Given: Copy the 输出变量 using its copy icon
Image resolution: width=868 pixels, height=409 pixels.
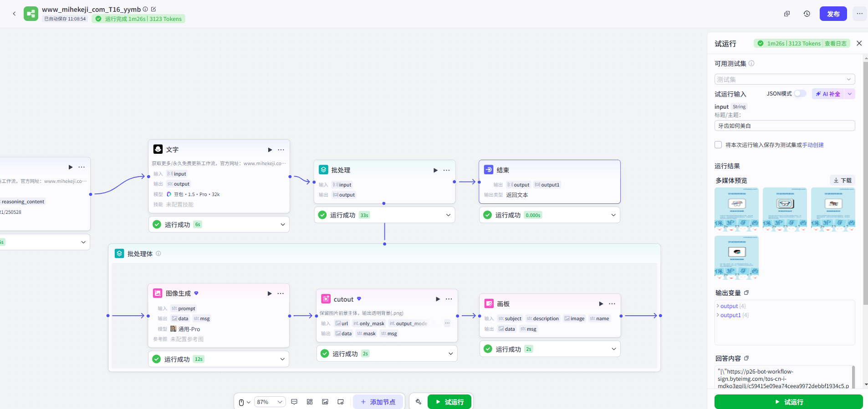Looking at the screenshot, I should point(746,293).
